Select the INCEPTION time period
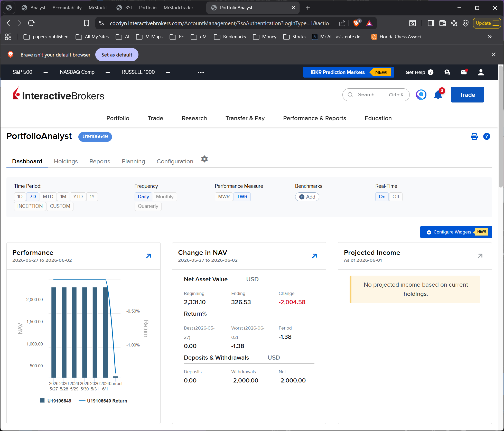504x431 pixels. [30, 206]
